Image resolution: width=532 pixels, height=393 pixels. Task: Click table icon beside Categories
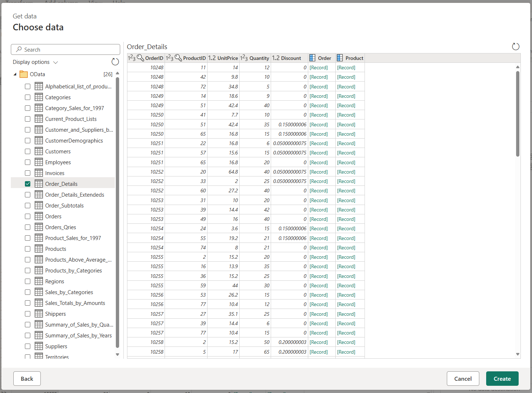tap(39, 97)
